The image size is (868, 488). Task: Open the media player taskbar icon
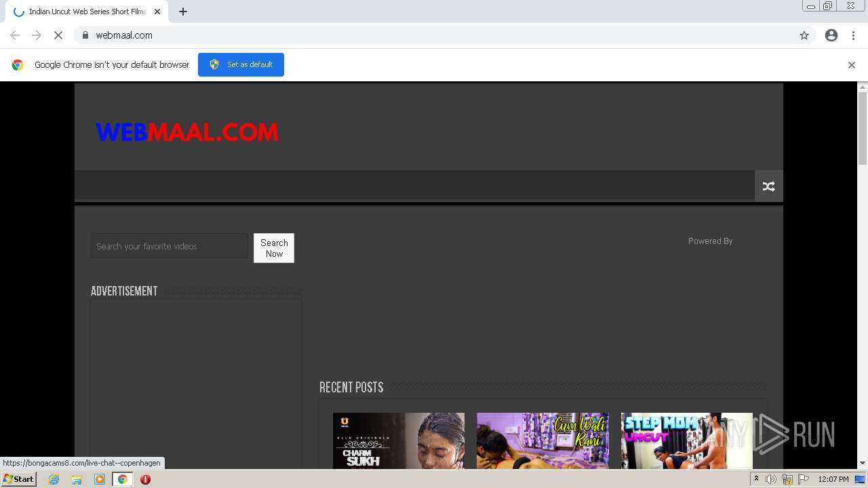click(x=100, y=479)
